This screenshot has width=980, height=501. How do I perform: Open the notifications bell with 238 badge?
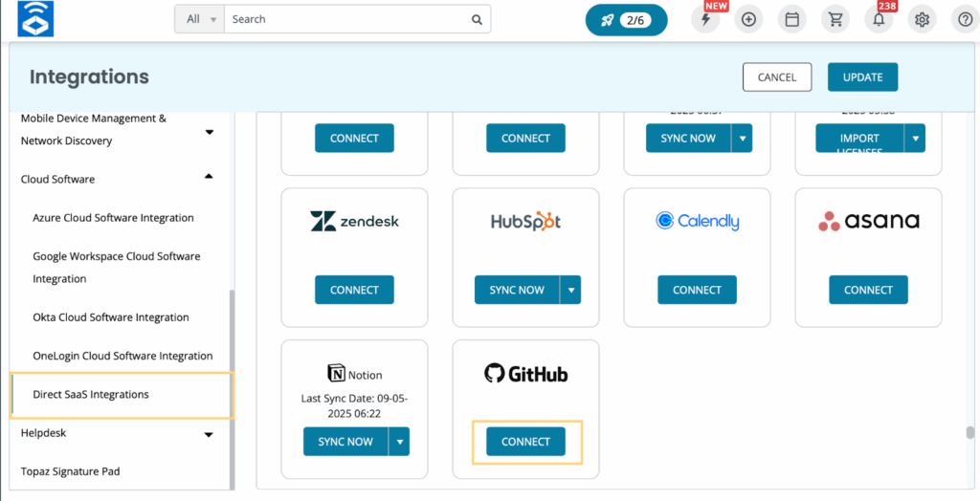[x=879, y=19]
